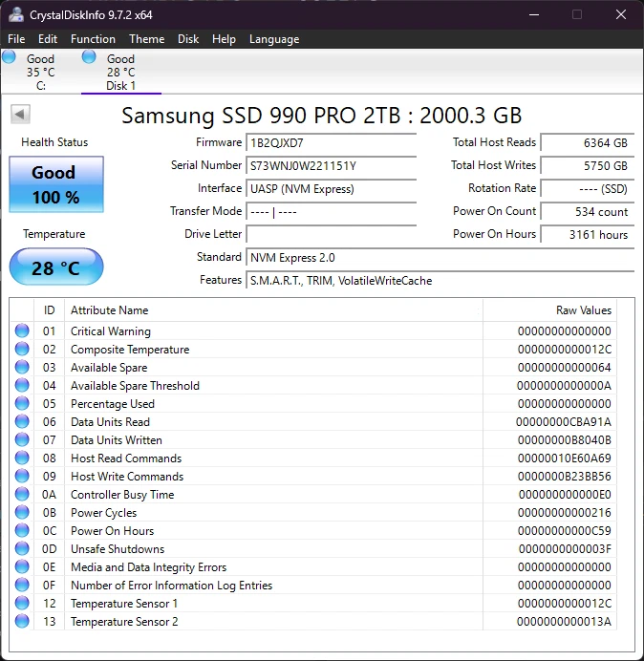Click status orb of Data Units Read row
Viewport: 644px width, 661px height.
[22, 421]
